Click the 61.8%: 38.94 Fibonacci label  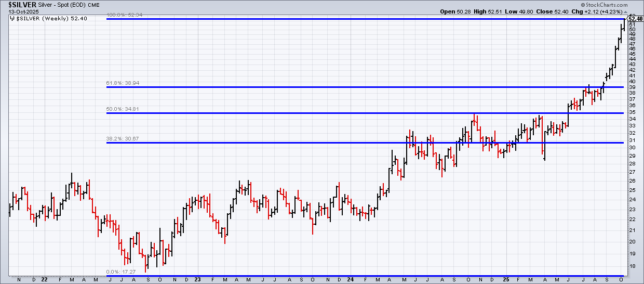(x=123, y=83)
